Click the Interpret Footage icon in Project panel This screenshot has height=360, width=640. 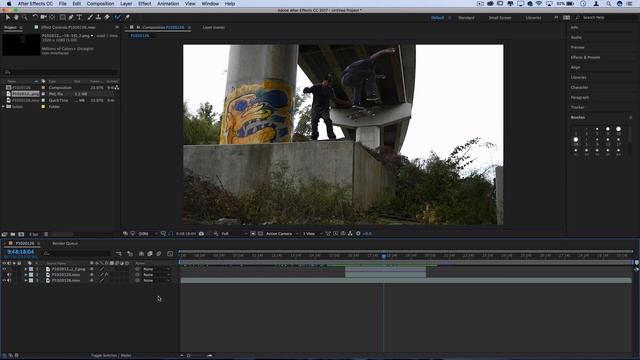tap(4, 234)
